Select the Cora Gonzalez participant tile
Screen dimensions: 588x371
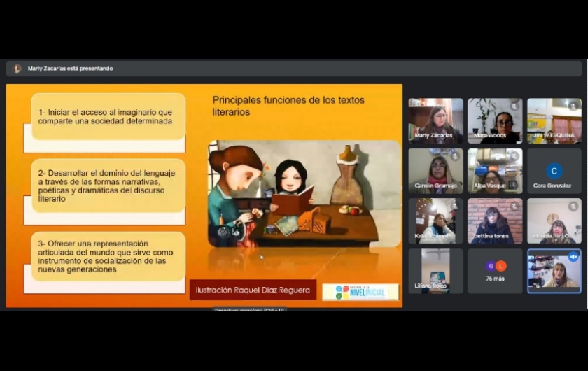pyautogui.click(x=554, y=171)
